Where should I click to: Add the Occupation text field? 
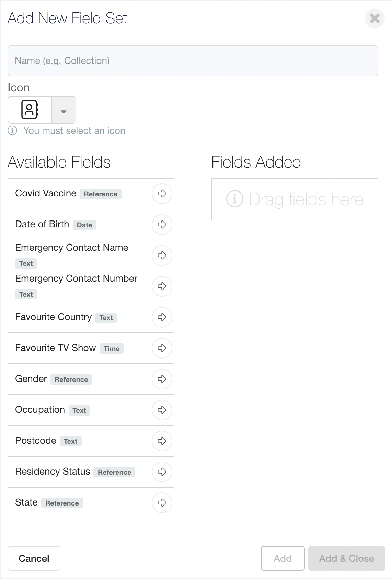coord(161,410)
